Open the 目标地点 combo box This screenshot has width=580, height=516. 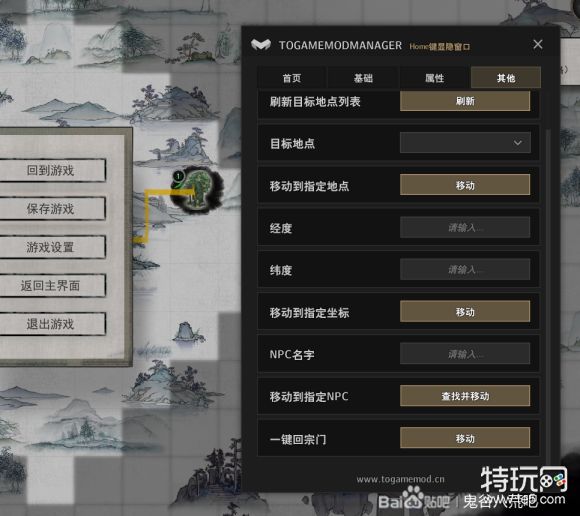point(465,143)
